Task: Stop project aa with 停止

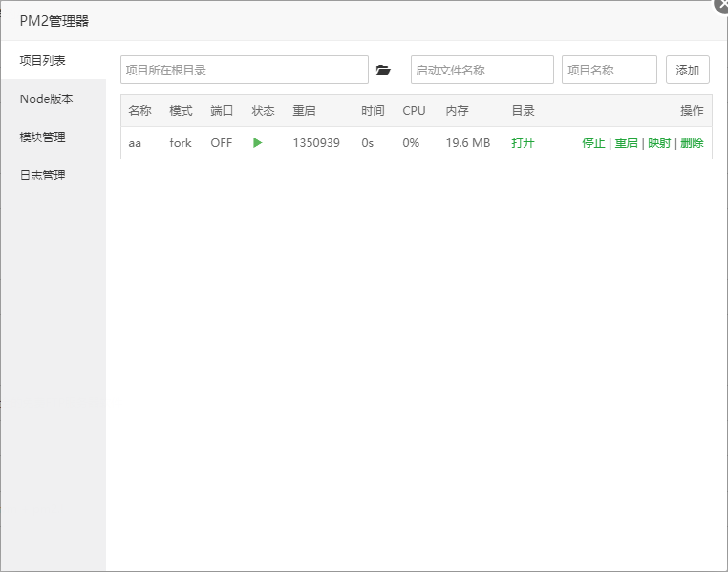Action: click(593, 143)
